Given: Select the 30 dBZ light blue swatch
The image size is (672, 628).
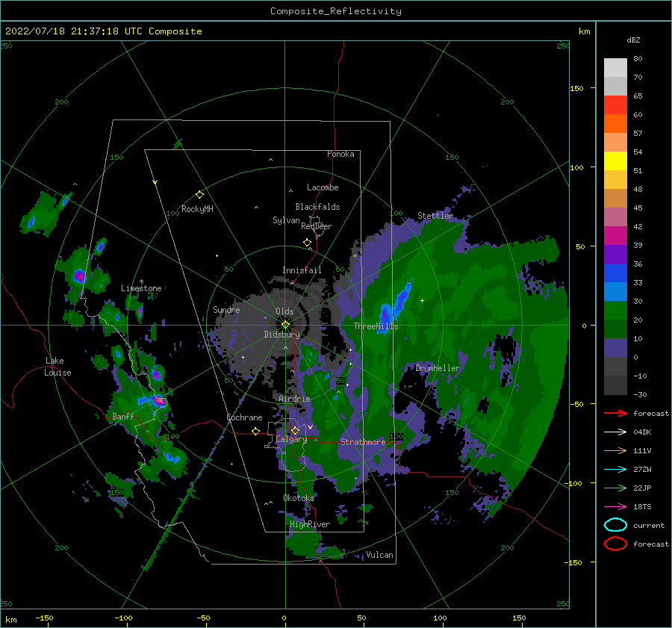Looking at the screenshot, I should click(x=615, y=291).
